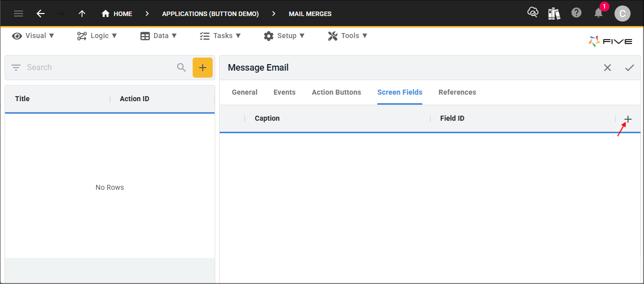Open APPLICATIONS (BUTTON DEMO) breadcrumb
The width and height of the screenshot is (644, 284).
210,14
